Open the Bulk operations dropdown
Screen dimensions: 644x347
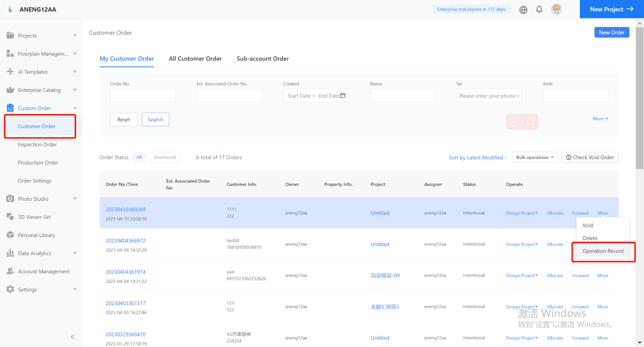coord(535,157)
